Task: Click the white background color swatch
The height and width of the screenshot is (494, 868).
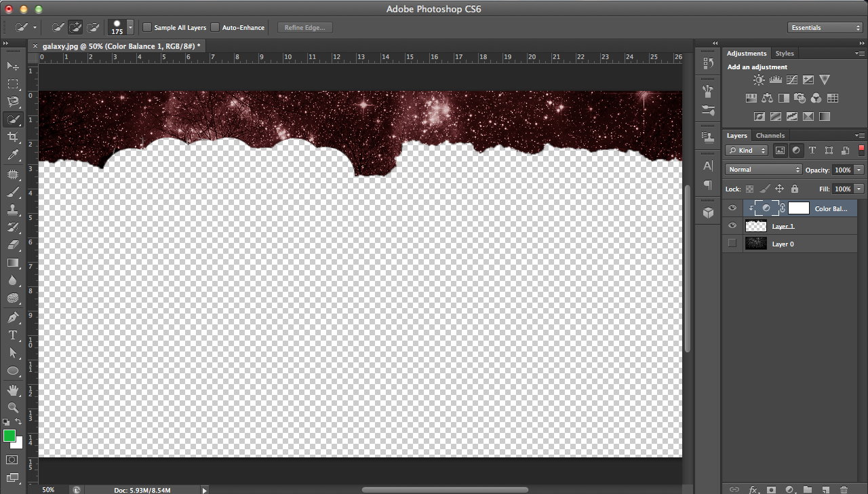Action: (x=18, y=444)
